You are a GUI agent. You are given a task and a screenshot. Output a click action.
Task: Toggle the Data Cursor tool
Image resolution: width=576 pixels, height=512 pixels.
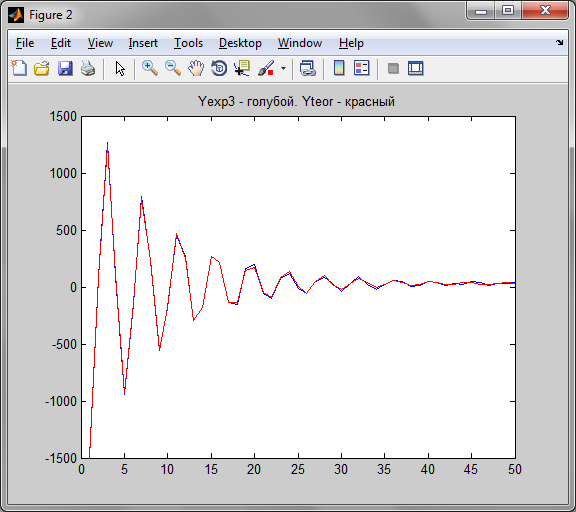242,68
